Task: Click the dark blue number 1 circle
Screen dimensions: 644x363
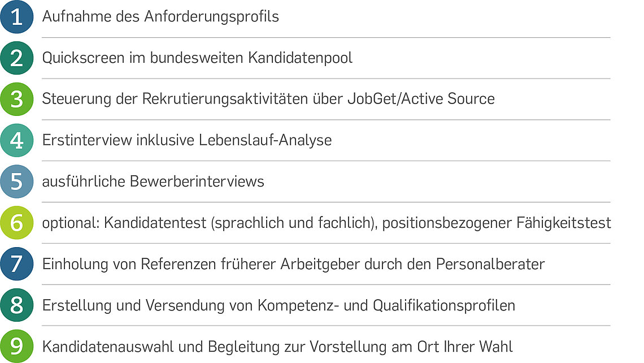Action: [x=17, y=17]
